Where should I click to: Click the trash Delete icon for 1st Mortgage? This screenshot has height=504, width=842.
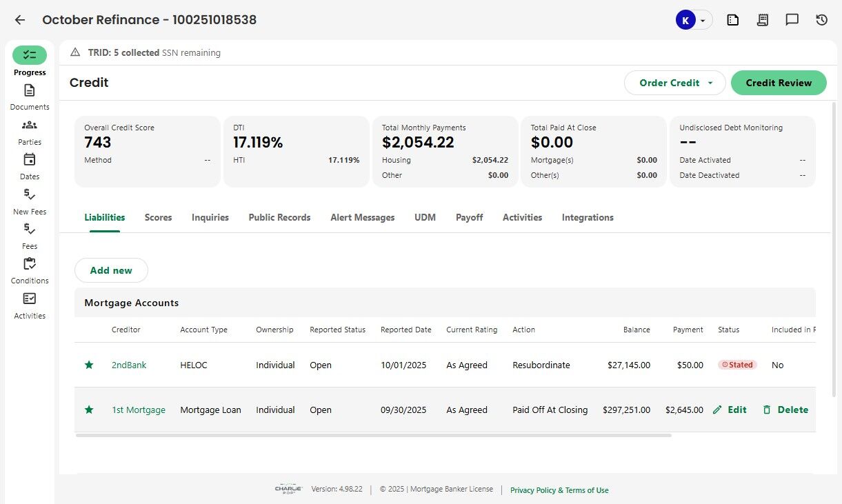click(767, 410)
